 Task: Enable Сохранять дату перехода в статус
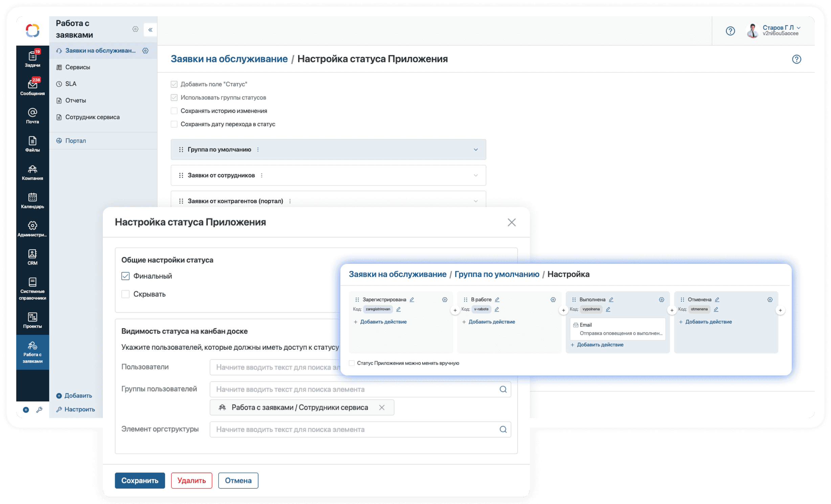(174, 124)
